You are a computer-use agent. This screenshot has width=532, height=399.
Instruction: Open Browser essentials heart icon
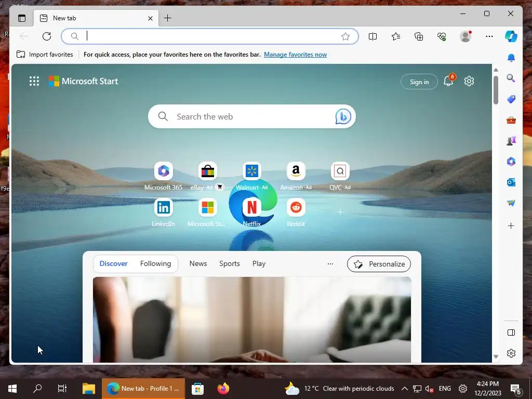[442, 36]
